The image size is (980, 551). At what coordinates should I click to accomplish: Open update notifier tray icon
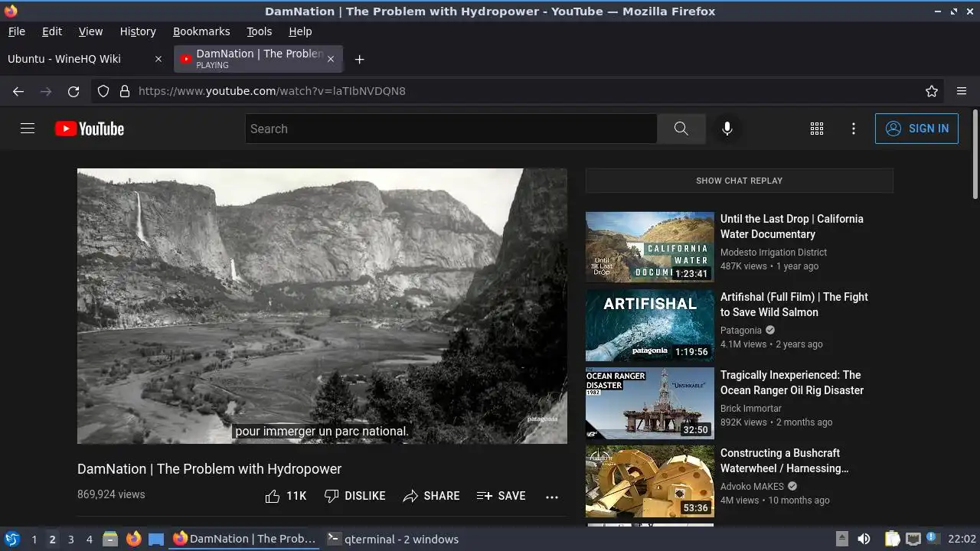[x=933, y=539]
